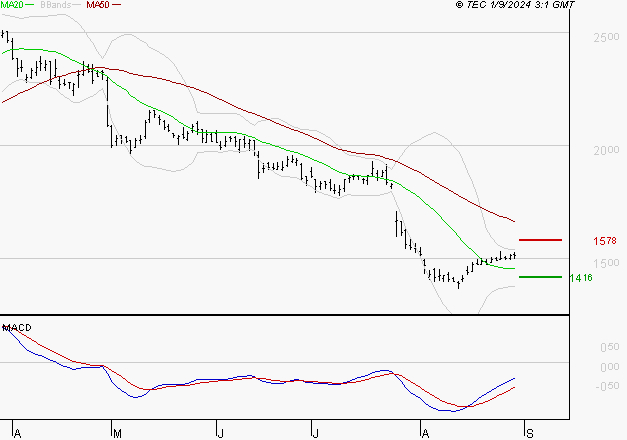Viewport: 627px width, 440px height.
Task: Click the S month marker
Action: pos(530,434)
